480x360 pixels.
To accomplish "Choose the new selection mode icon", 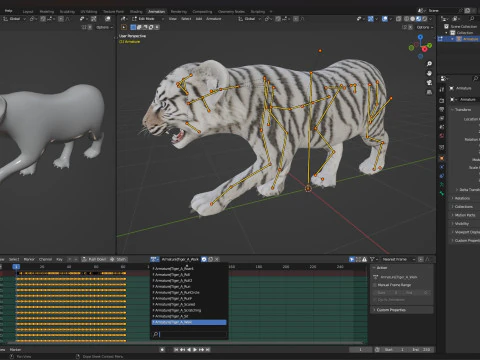I will [x=133, y=27].
